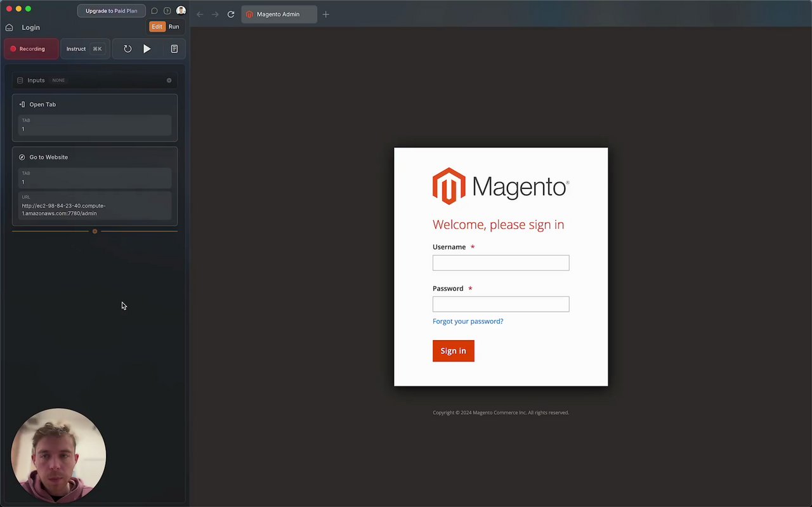Select the Magento Admin browser tab
This screenshot has width=812, height=507.
click(279, 14)
